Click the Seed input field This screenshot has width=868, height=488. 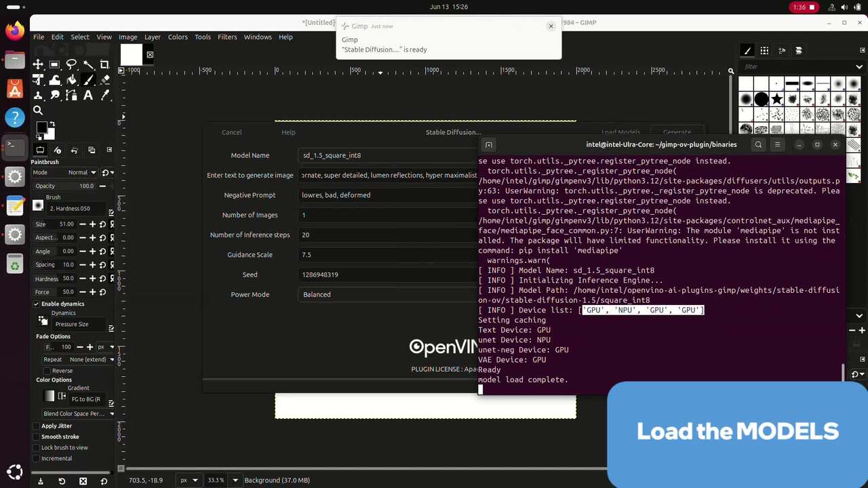click(387, 274)
